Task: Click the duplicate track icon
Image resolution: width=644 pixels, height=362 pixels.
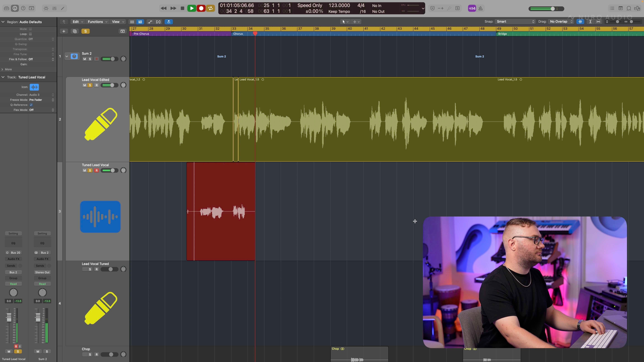Action: tap(75, 31)
